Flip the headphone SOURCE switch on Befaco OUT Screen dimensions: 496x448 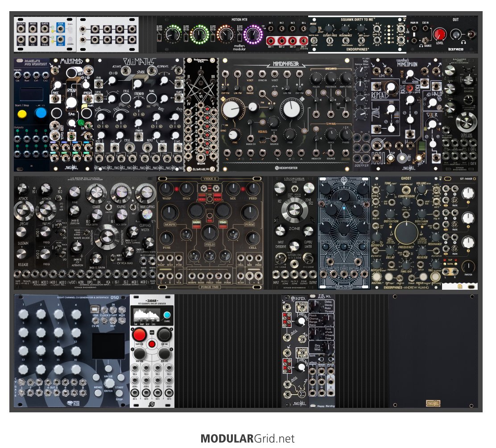426,40
